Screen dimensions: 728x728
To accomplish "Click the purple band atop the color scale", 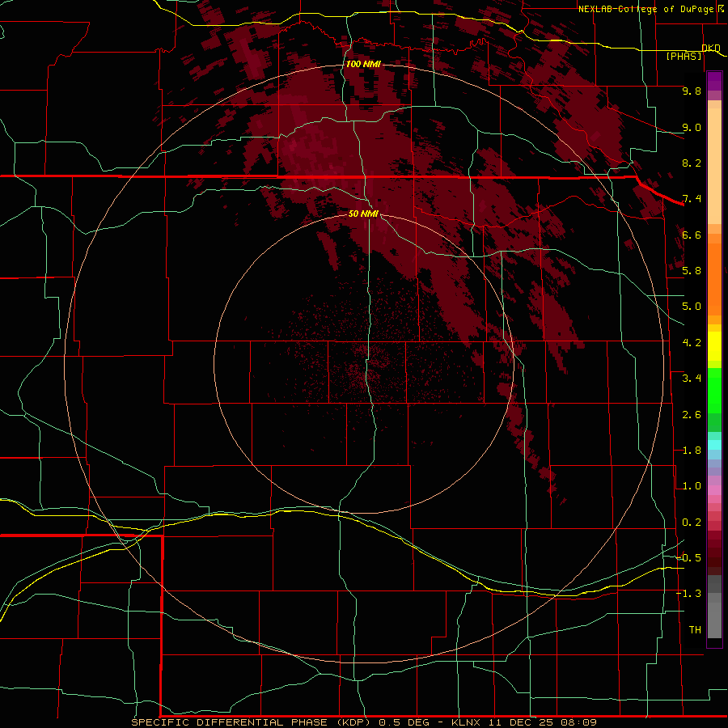I will pos(714,81).
